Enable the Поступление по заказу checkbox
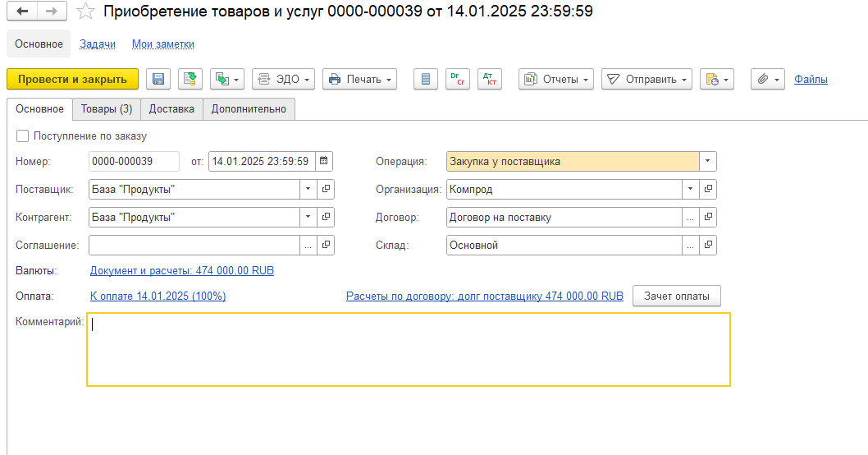868x455 pixels. (23, 136)
